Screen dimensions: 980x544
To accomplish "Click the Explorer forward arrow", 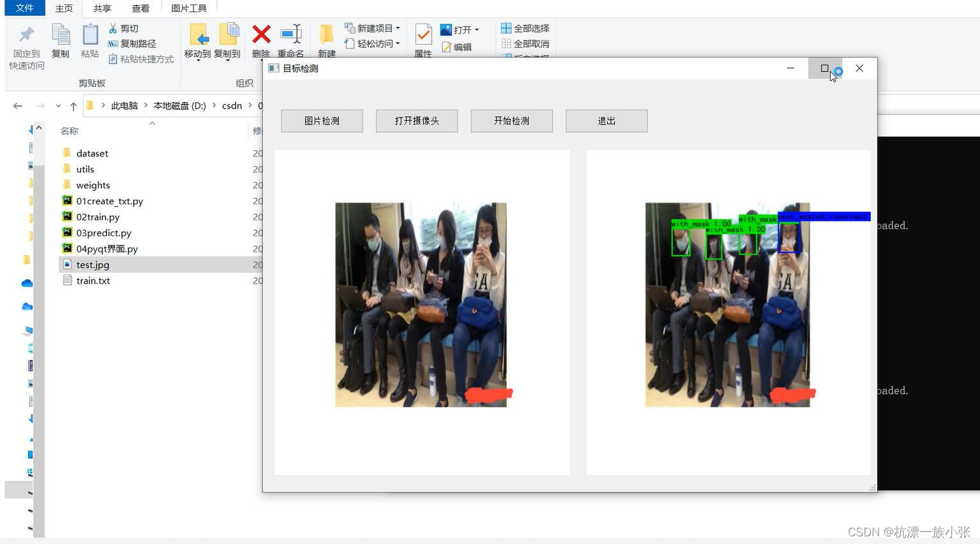I will (x=40, y=106).
